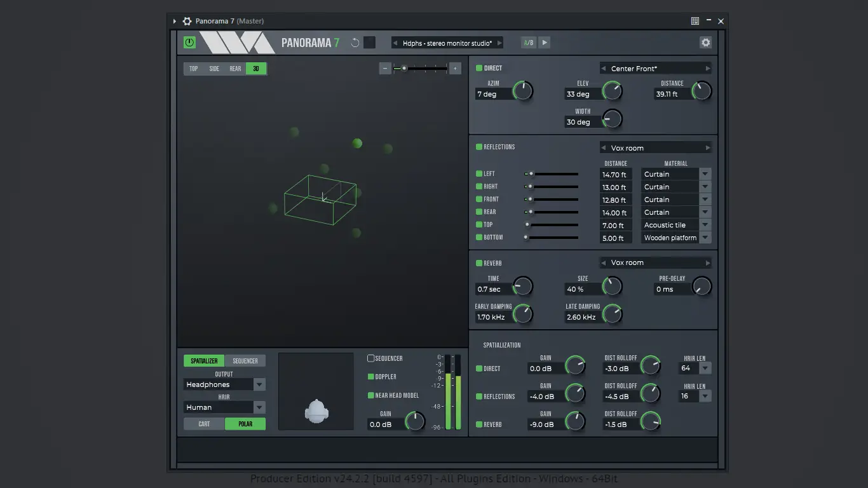Click the plugin expand arrow in title bar
Image resolution: width=868 pixels, height=488 pixels.
[174, 20]
